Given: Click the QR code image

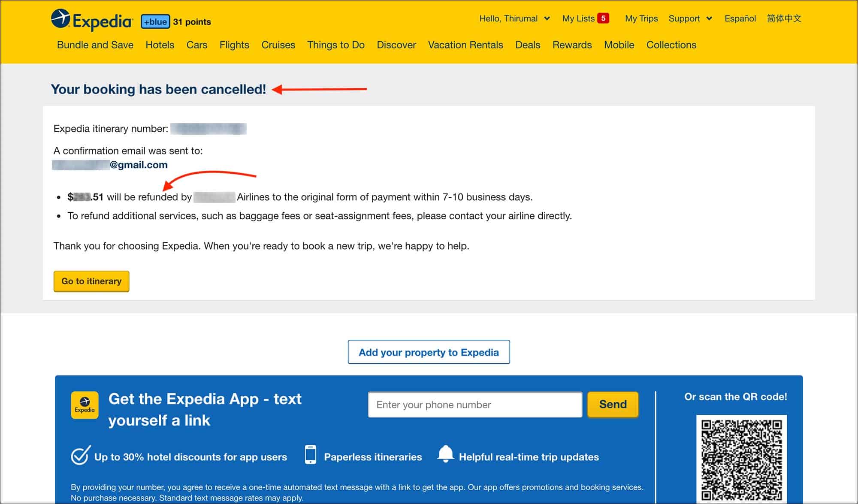Looking at the screenshot, I should pos(741,459).
